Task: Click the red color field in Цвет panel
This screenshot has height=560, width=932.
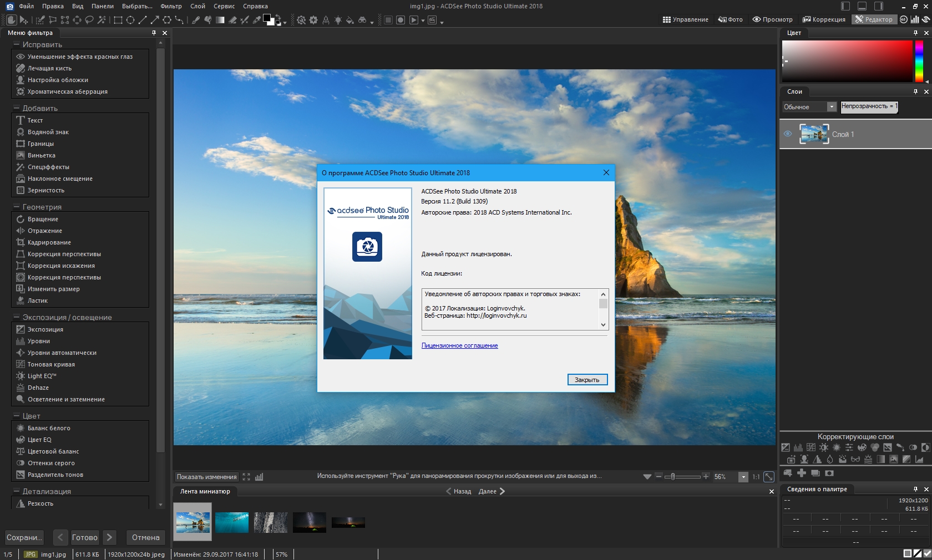Action: tap(847, 61)
